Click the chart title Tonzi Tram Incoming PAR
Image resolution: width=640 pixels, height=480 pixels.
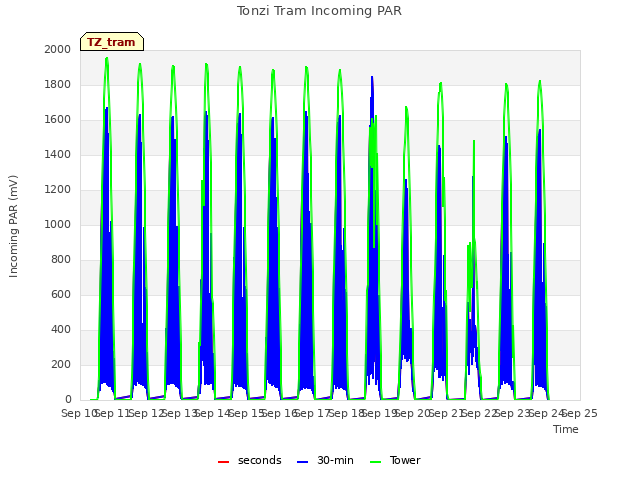pos(319,11)
